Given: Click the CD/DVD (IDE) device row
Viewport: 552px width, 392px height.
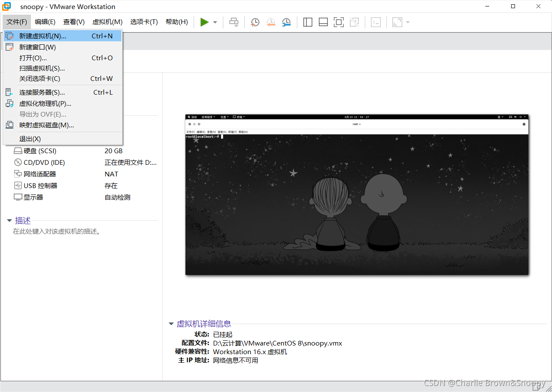Looking at the screenshot, I should (x=85, y=163).
